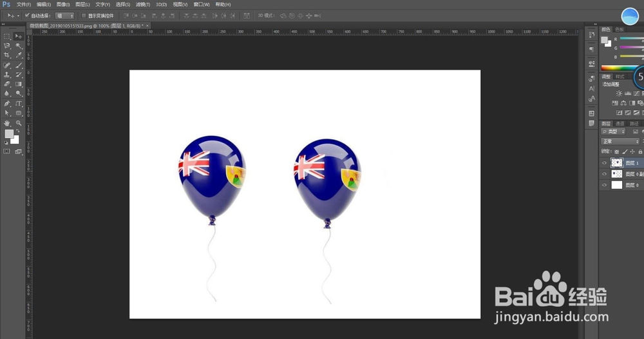The image size is (644, 339).
Task: Open the 滤镜 menu
Action: coord(142,5)
